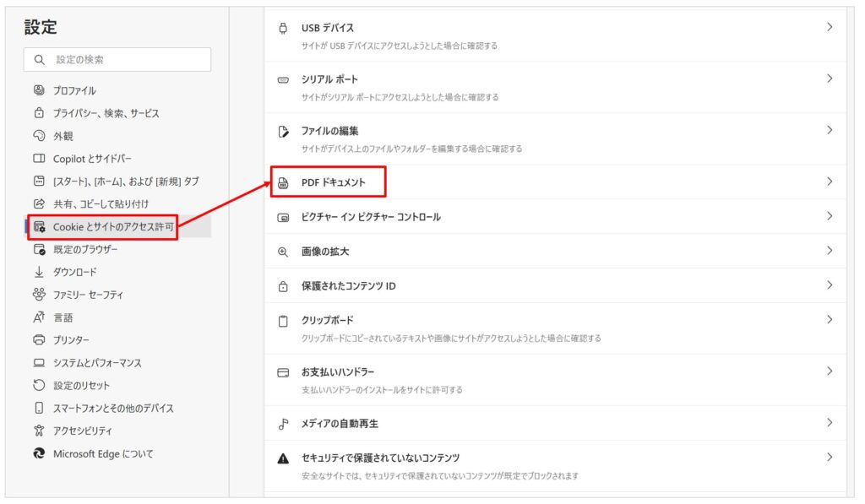Click the default browser icon
The image size is (865, 504).
coord(39,249)
